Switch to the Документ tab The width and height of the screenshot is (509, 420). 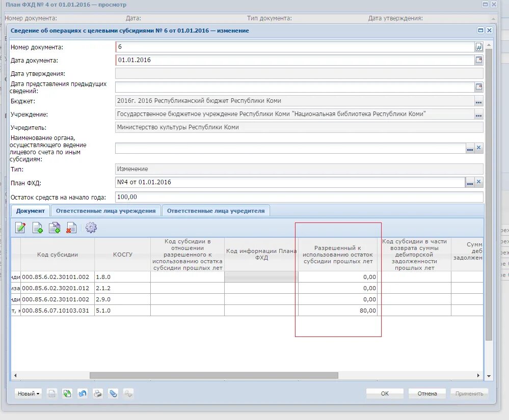tap(31, 211)
